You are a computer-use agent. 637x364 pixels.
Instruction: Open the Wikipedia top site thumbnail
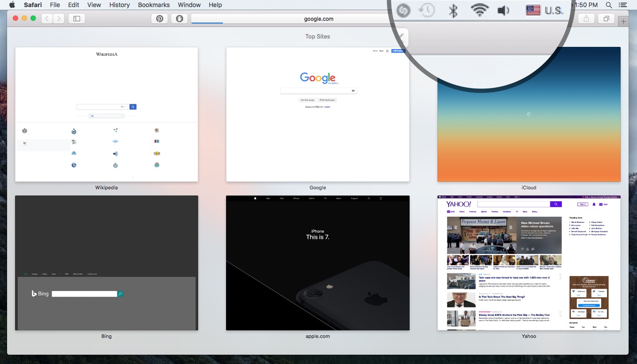(107, 115)
